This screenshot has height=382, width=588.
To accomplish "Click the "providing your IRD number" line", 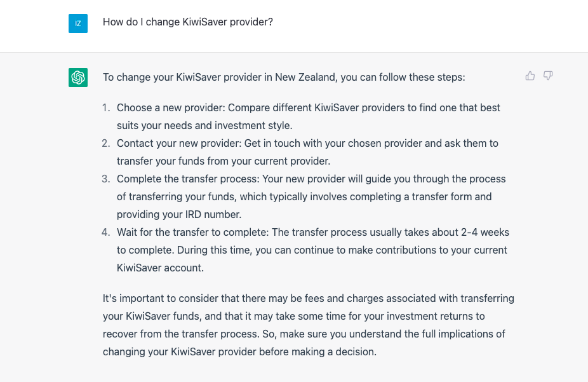I will pos(179,215).
